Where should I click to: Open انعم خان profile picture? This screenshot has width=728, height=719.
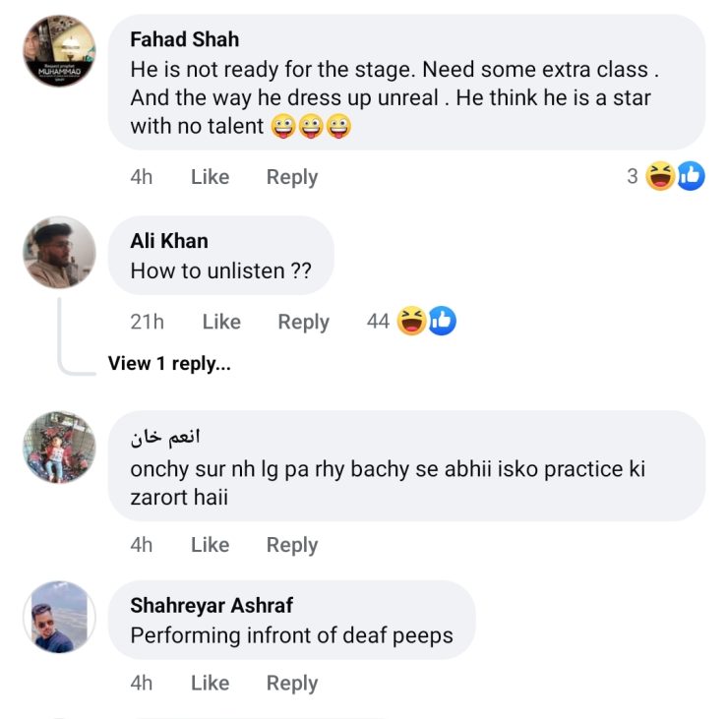pos(59,448)
